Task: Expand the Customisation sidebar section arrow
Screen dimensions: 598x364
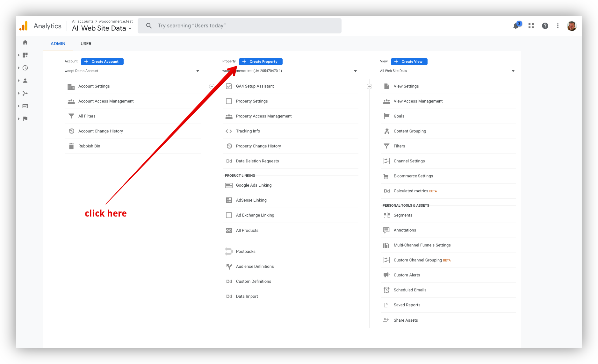Action: (x=19, y=55)
